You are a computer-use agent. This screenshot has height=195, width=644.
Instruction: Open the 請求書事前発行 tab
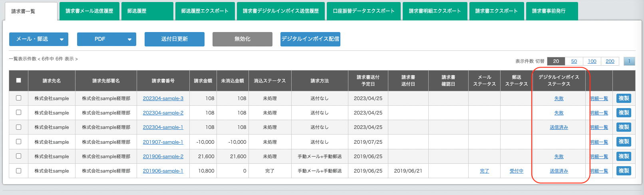click(552, 11)
